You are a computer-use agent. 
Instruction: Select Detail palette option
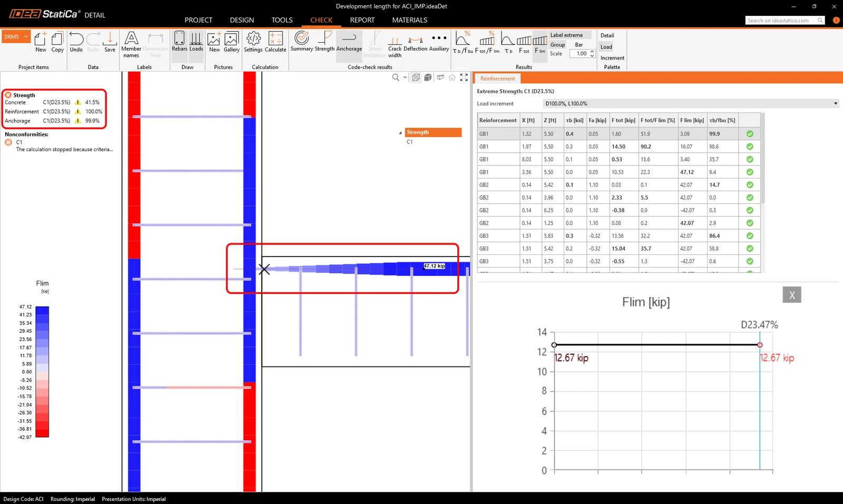click(x=607, y=36)
